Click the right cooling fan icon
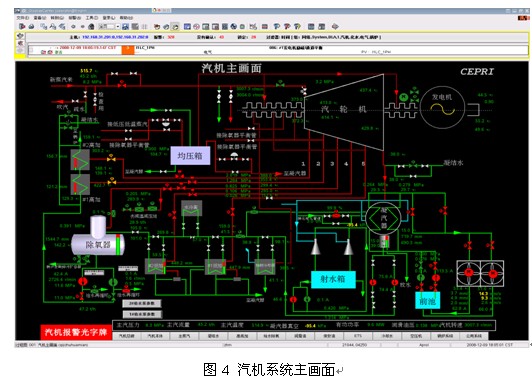Image resolution: width=532 pixels, height=386 pixels. point(492,273)
